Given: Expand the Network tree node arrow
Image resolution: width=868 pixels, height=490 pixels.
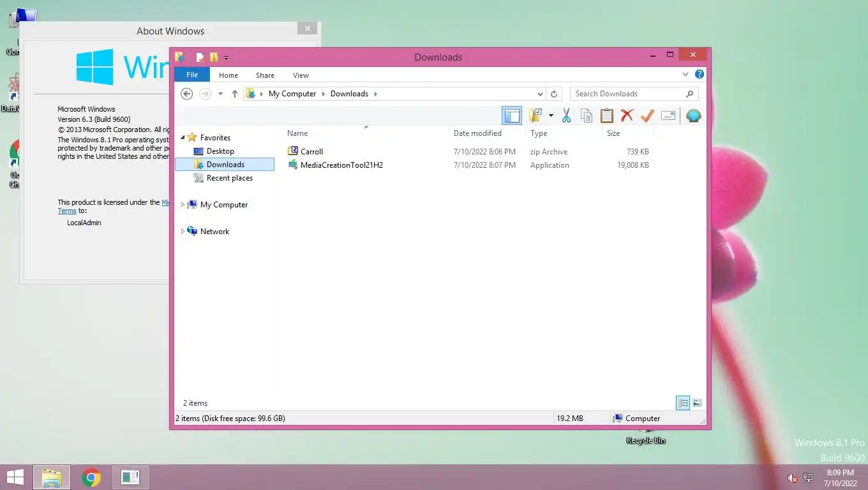Looking at the screenshot, I should click(183, 232).
